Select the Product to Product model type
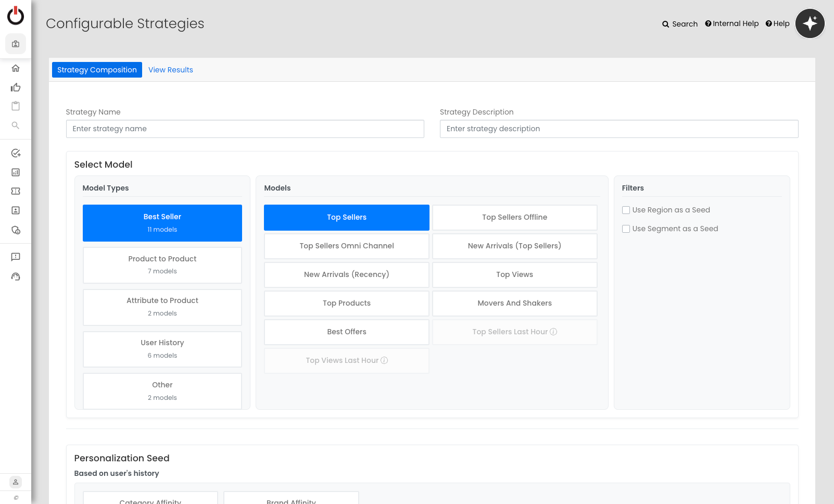Screen dimensions: 834x504 [x=162, y=265]
